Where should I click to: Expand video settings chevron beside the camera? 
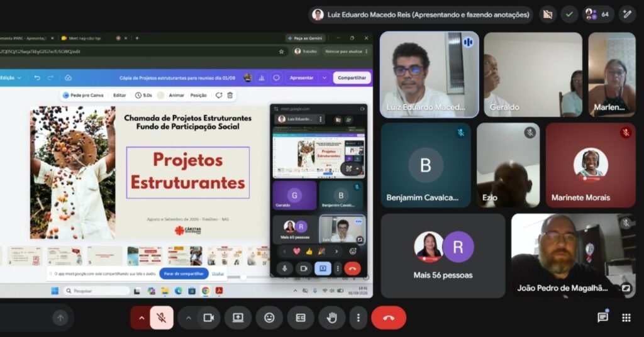coord(189,318)
